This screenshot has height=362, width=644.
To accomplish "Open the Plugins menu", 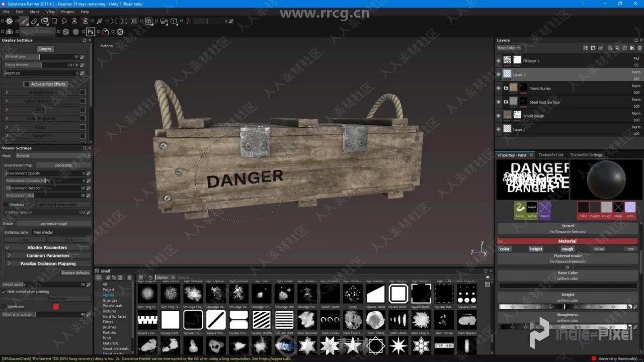I will (67, 12).
